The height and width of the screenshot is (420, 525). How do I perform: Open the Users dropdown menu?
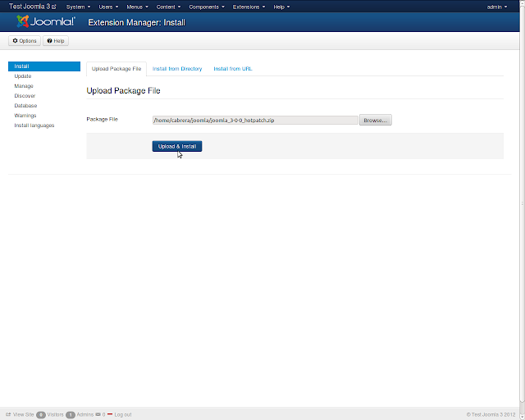[x=108, y=7]
